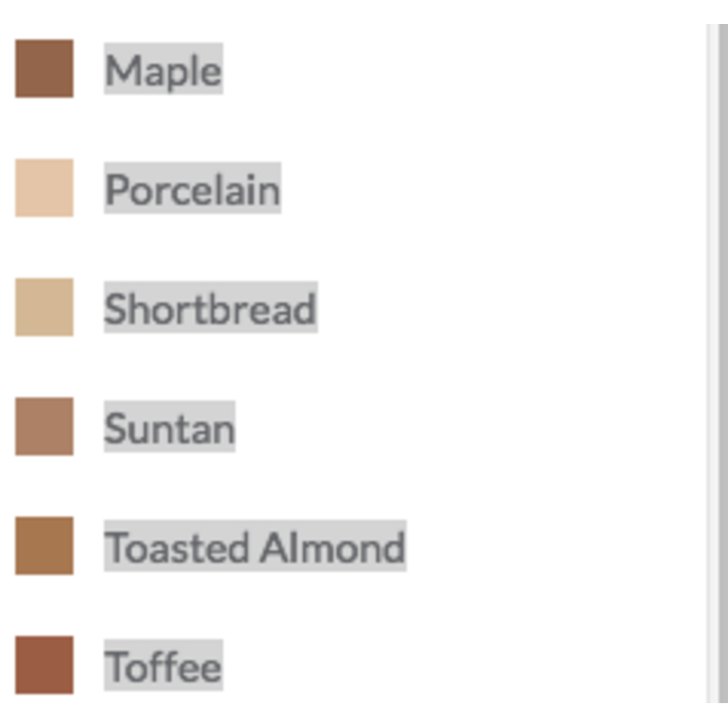Select the Porcelain text label
The height and width of the screenshot is (728, 728).
pos(193,189)
